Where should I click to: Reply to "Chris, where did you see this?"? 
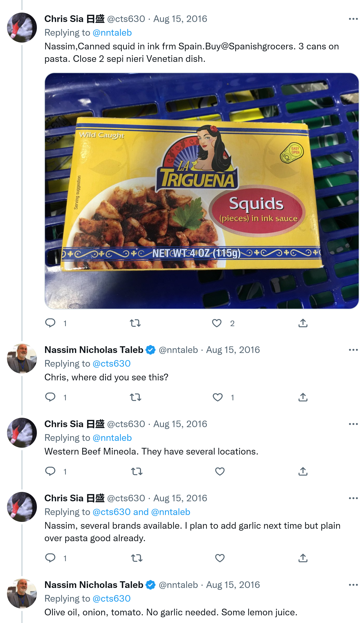(50, 397)
